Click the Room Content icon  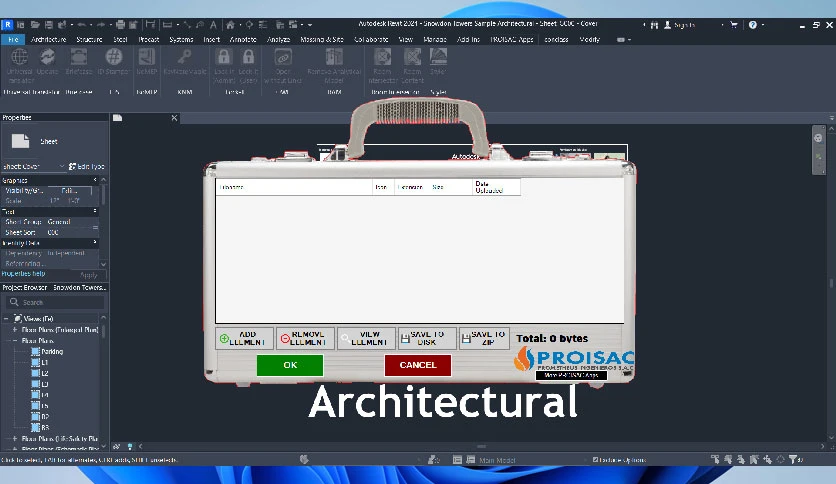click(412, 57)
